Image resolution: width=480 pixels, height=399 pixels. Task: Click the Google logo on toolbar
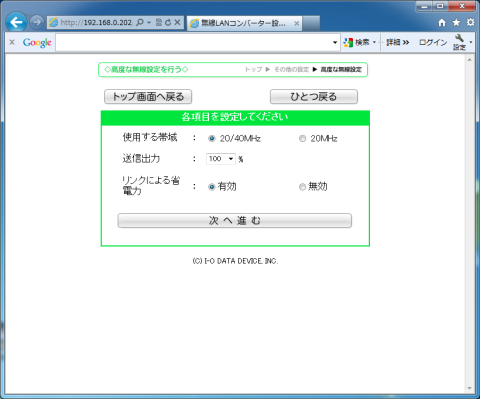[x=37, y=42]
